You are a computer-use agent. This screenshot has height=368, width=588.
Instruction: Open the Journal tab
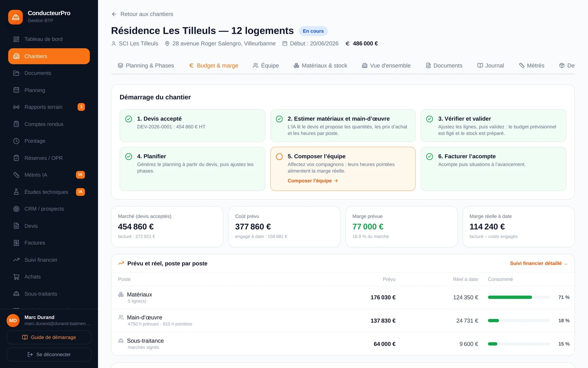click(x=491, y=65)
